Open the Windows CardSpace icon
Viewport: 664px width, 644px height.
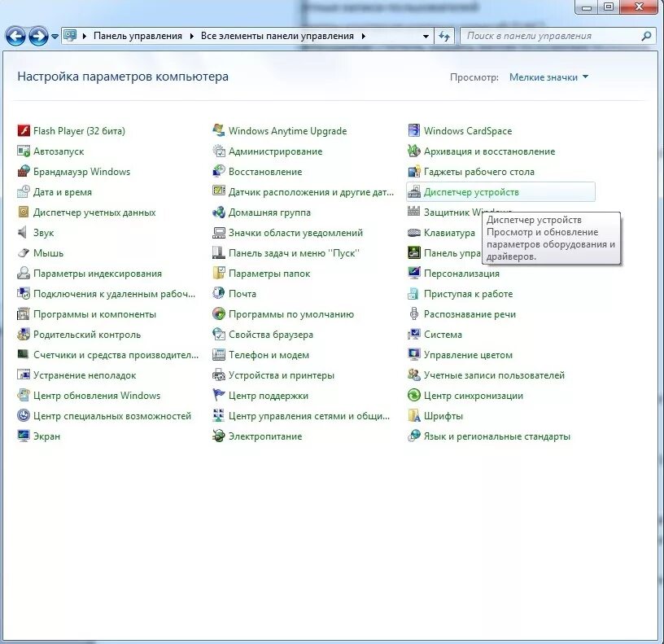(413, 130)
